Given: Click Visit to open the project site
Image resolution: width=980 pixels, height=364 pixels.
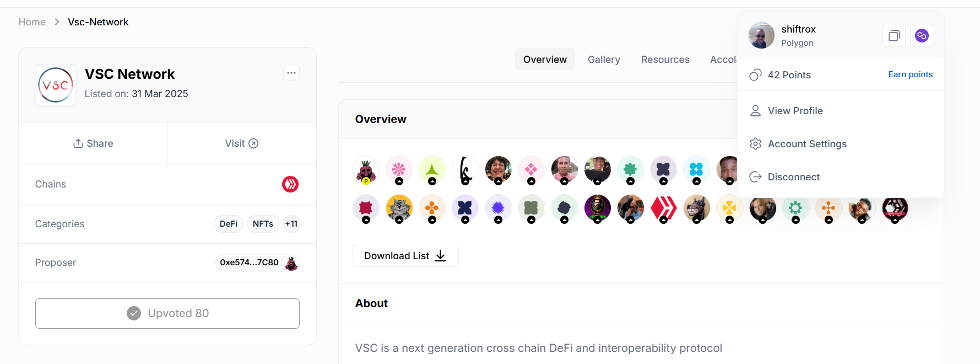Looking at the screenshot, I should point(242,143).
